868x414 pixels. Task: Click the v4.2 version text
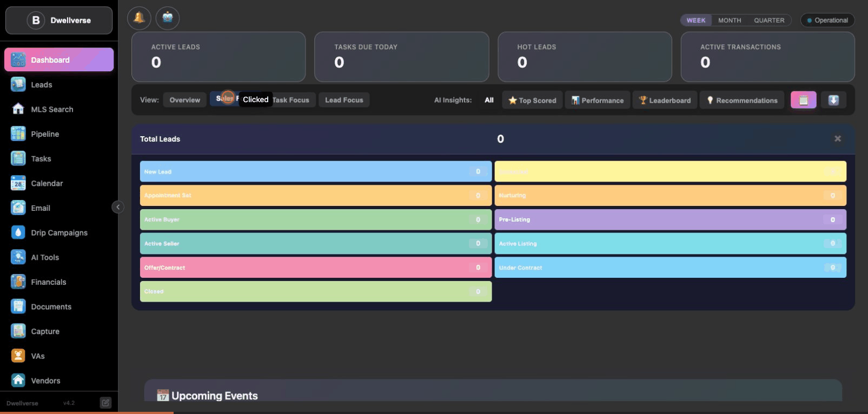pos(69,403)
